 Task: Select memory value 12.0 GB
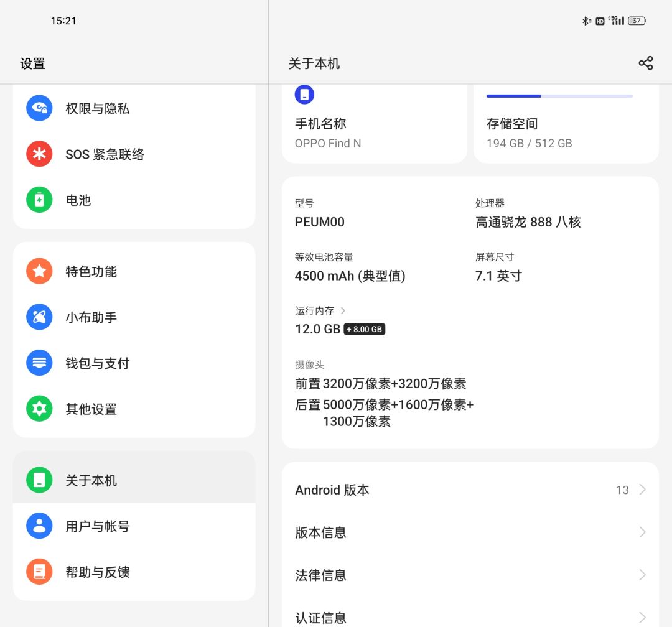click(x=317, y=329)
